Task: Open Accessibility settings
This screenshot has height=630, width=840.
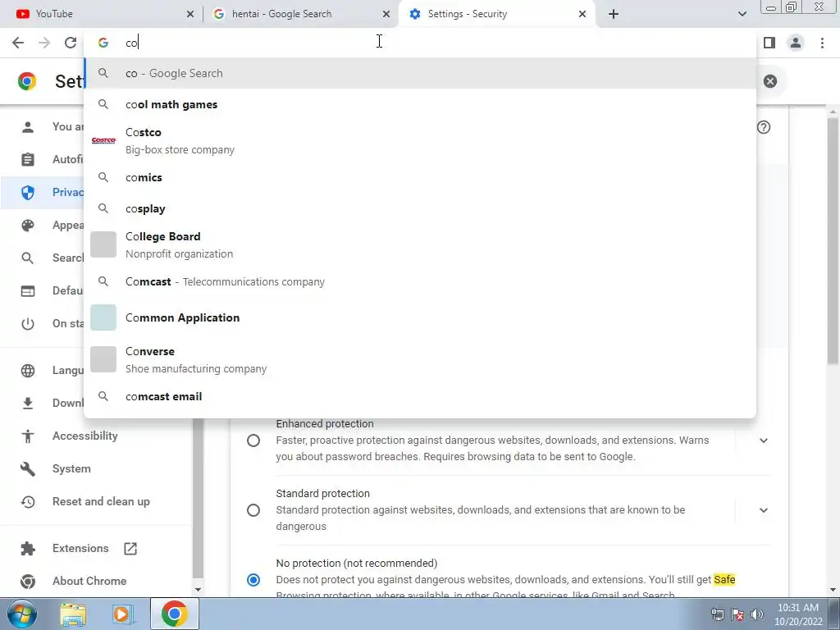Action: [84, 436]
